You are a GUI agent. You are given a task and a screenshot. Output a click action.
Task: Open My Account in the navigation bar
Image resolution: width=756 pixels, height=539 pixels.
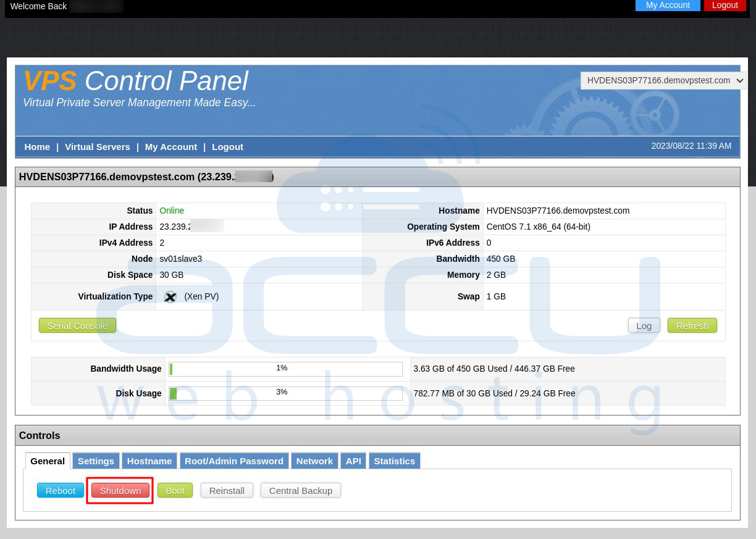[x=171, y=147]
